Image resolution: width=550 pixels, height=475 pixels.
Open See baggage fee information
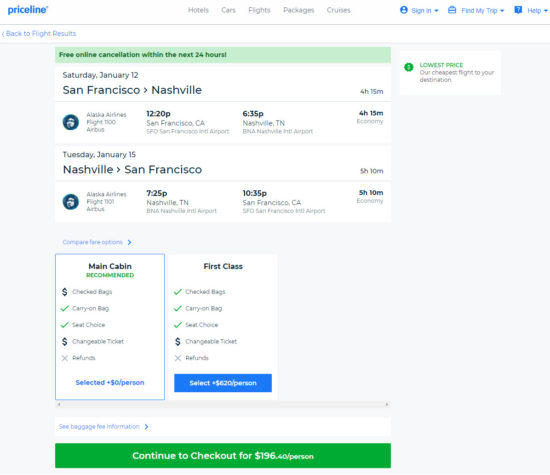point(104,427)
